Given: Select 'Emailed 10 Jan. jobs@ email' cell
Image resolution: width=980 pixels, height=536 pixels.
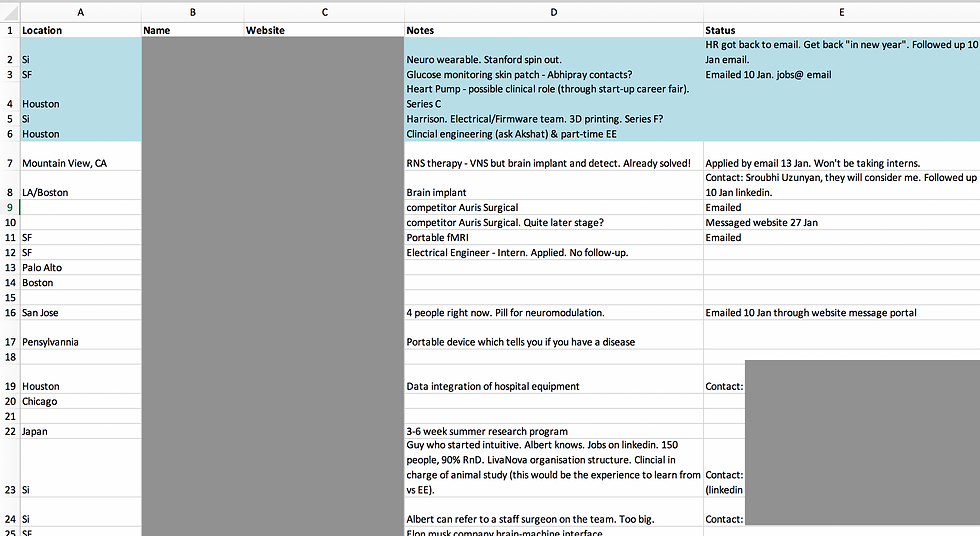Looking at the screenshot, I should click(841, 74).
